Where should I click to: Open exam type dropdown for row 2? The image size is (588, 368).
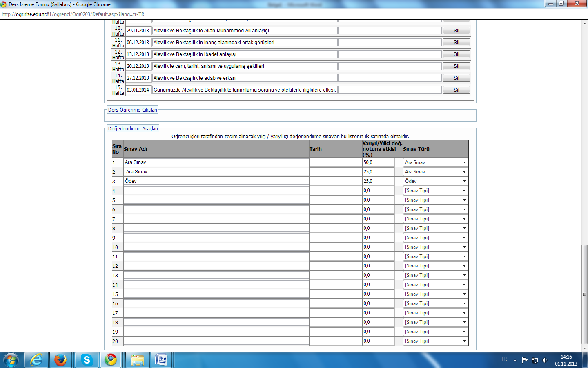point(435,172)
